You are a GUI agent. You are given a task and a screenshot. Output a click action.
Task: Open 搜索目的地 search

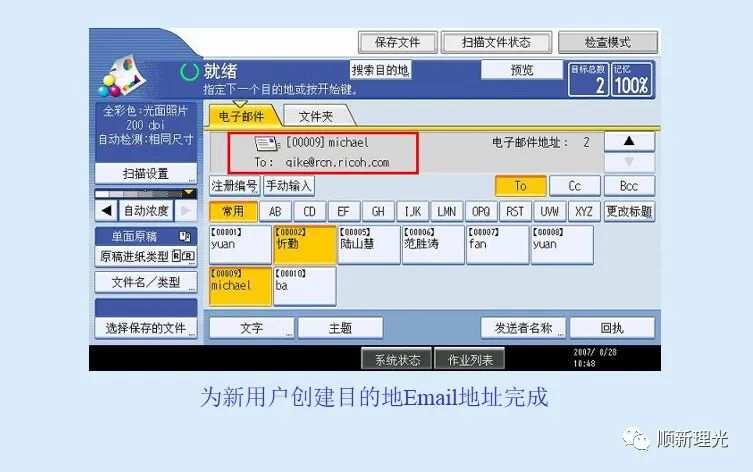coord(380,70)
